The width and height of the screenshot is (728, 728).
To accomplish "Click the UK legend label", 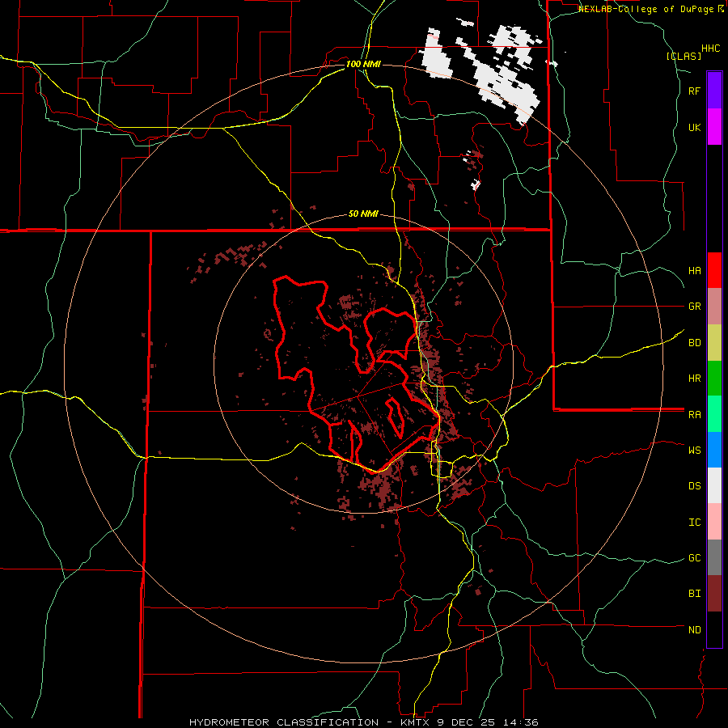I will pyautogui.click(x=694, y=127).
